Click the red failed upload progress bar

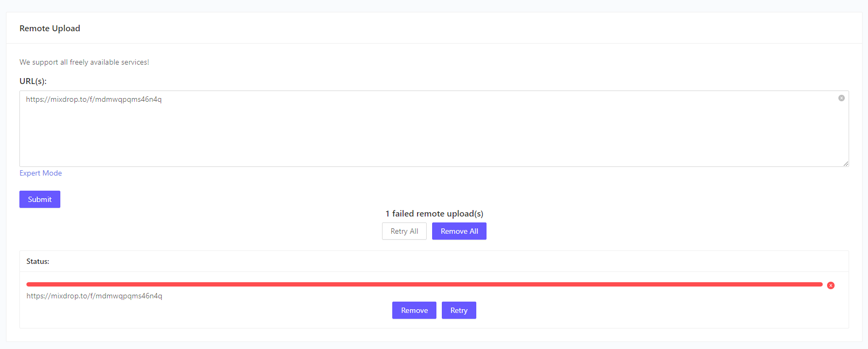tap(424, 284)
